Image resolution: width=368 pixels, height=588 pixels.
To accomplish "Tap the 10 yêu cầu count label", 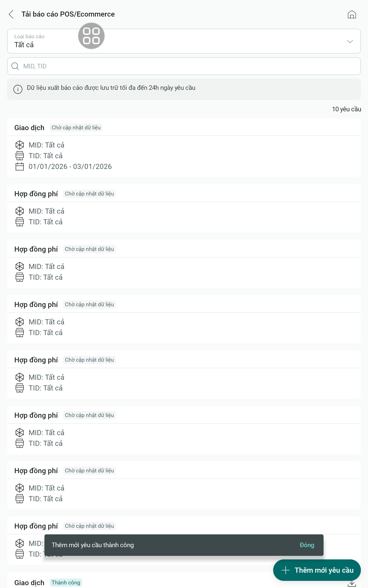I will point(346,109).
